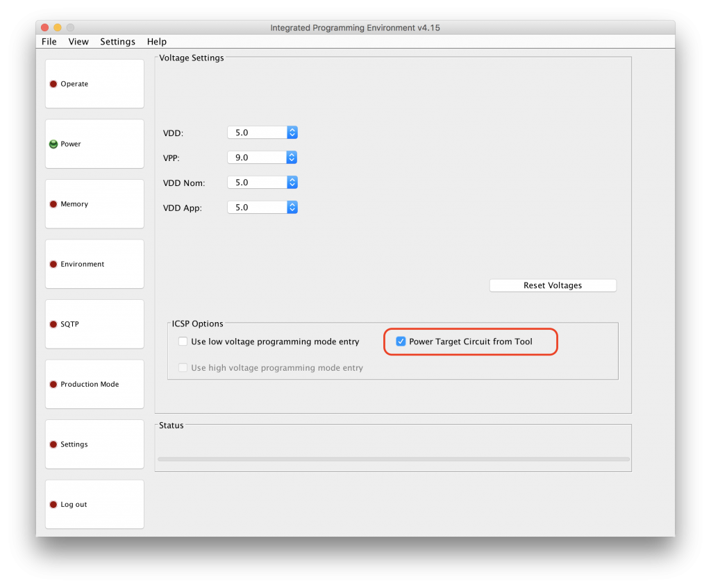Click the Status progress bar
The image size is (711, 588).
point(393,459)
